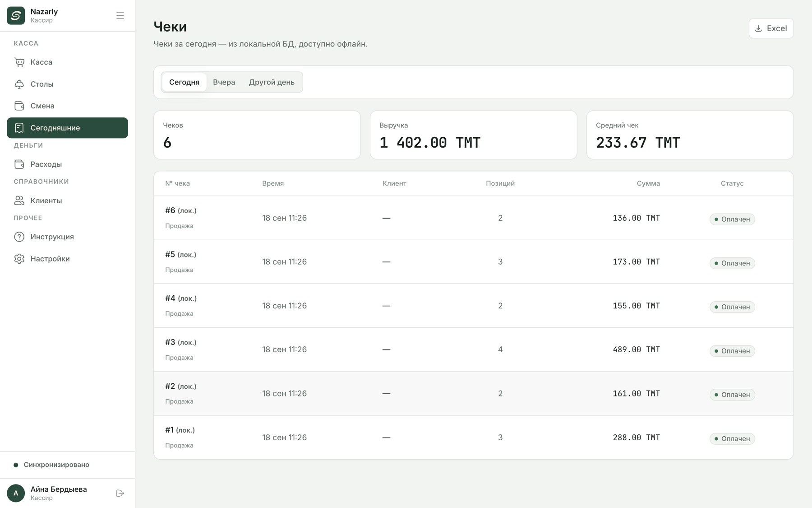Click the 489.00 TMT amount
Viewport: 812px width, 508px height.
636,350
